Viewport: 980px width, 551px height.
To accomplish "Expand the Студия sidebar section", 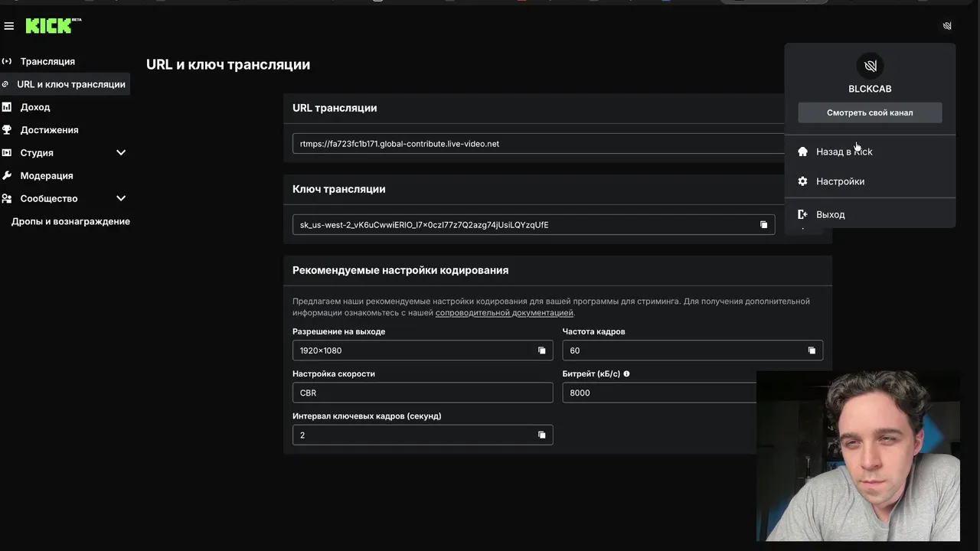I will pyautogui.click(x=120, y=152).
